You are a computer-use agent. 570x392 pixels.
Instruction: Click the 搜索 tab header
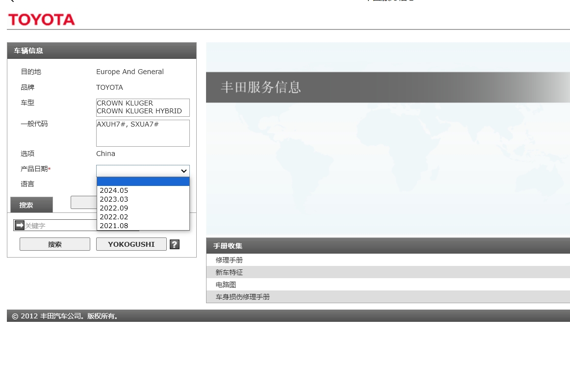[x=31, y=205]
